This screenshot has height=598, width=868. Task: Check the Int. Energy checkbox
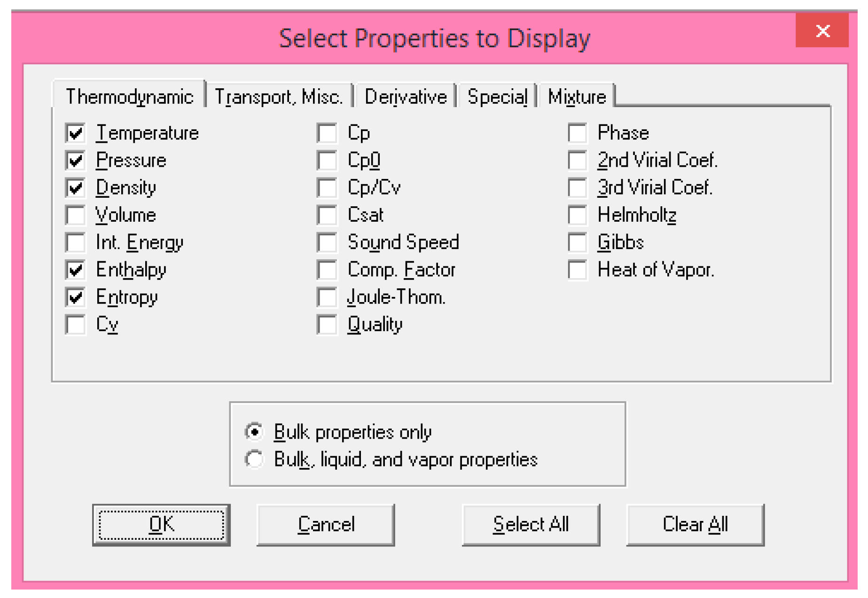[x=76, y=242]
